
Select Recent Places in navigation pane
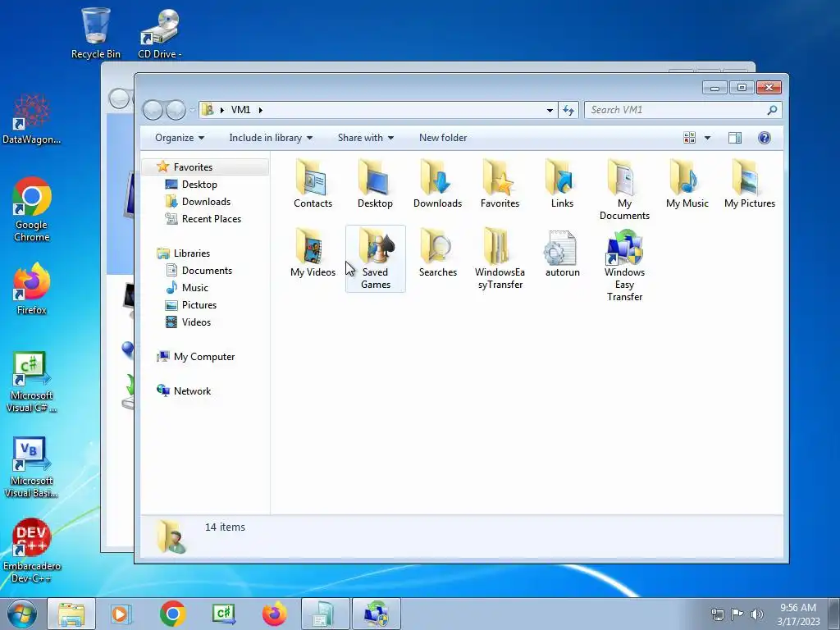(x=211, y=218)
